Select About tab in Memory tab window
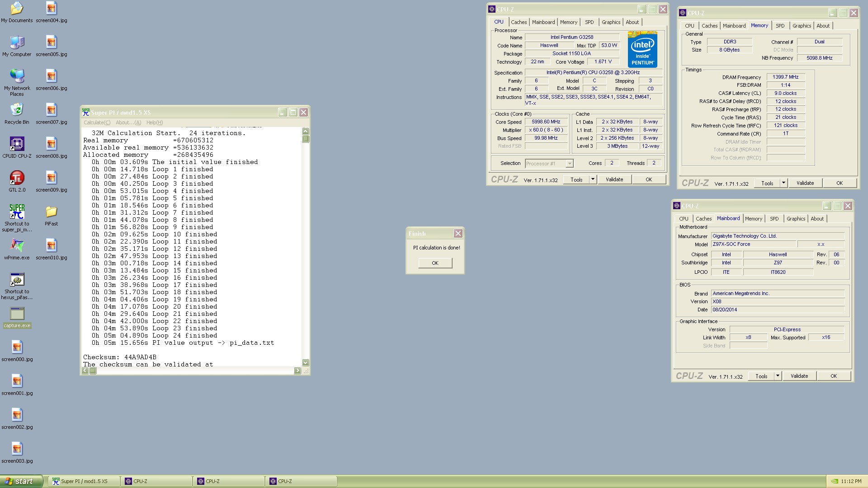 click(x=823, y=26)
